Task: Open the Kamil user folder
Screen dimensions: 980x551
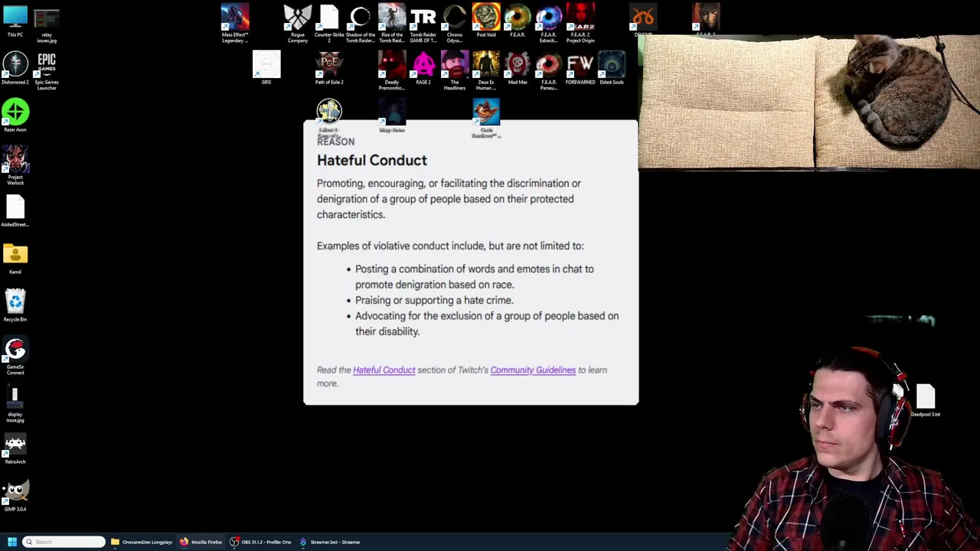Action: pos(15,259)
